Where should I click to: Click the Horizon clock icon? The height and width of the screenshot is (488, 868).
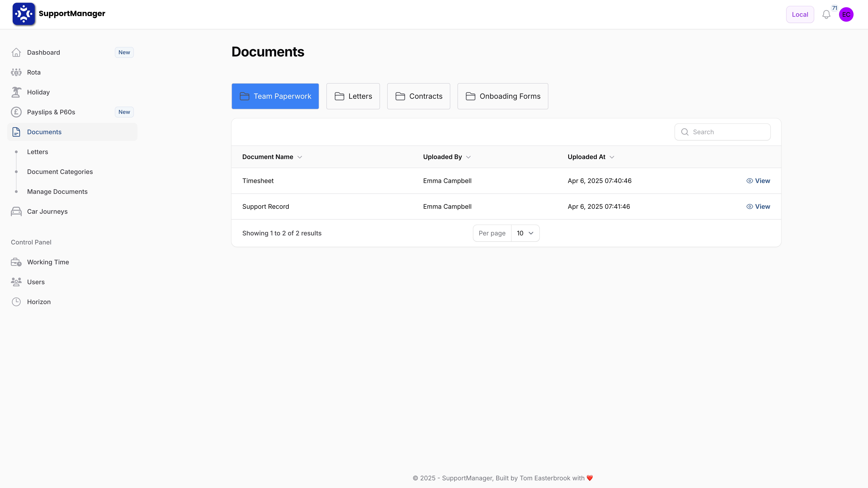[x=16, y=302]
